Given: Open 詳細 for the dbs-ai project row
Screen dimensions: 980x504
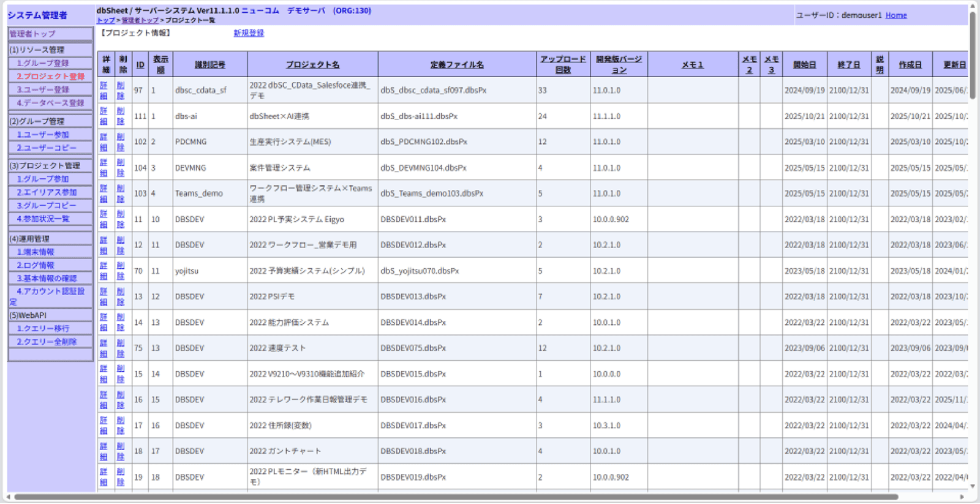Looking at the screenshot, I should [x=104, y=116].
